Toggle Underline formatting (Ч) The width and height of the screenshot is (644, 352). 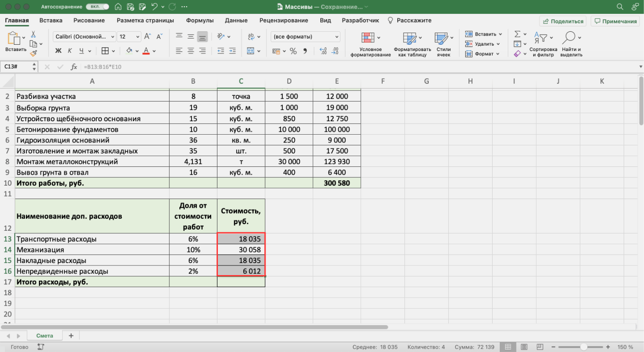(81, 51)
